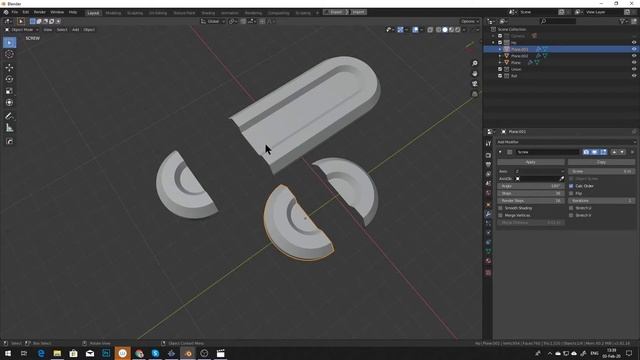Click the zoom view magnifier icon
The width and height of the screenshot is (640, 360).
coord(475,63)
